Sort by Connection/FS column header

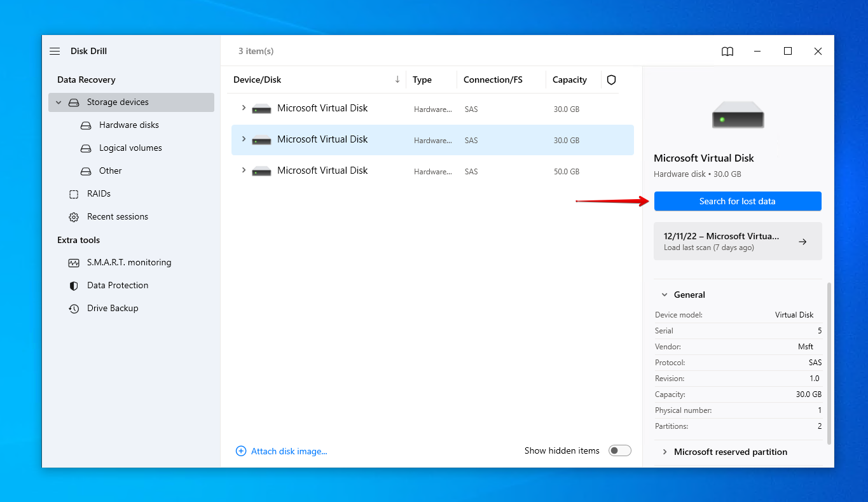[x=493, y=80]
